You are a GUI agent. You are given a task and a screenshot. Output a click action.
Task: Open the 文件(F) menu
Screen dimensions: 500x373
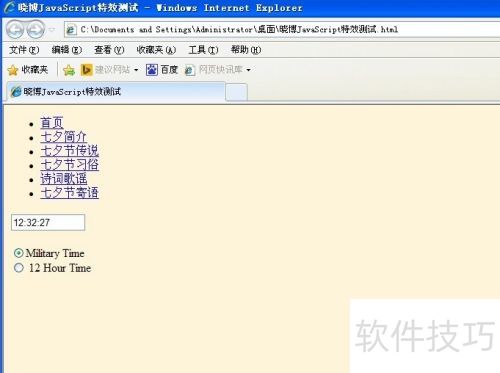point(24,50)
